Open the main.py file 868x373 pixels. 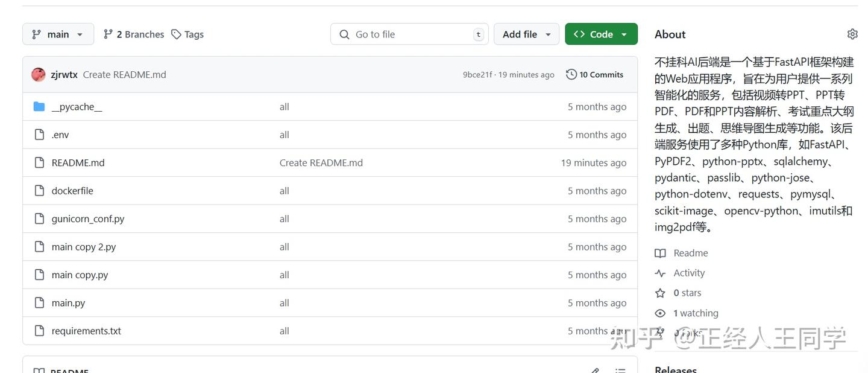click(x=68, y=303)
